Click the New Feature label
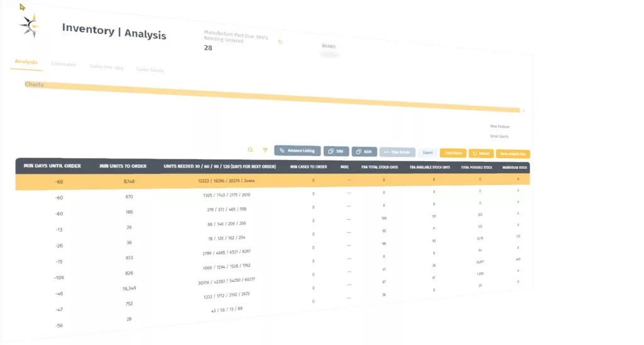 (500, 127)
